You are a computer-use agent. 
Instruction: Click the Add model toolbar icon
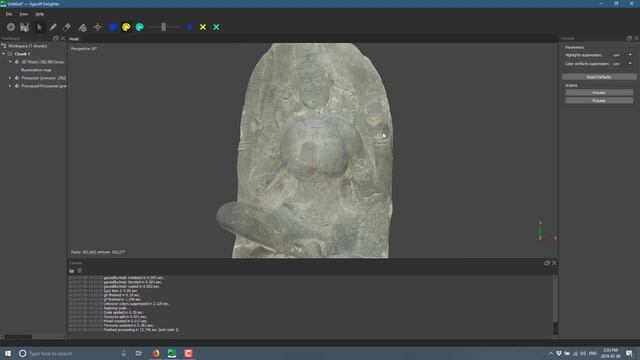[x=11, y=27]
